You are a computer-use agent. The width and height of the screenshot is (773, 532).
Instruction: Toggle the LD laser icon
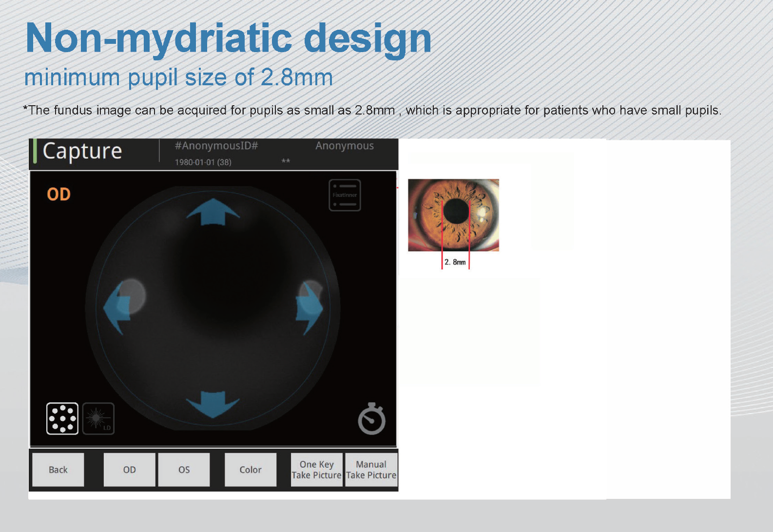click(98, 418)
